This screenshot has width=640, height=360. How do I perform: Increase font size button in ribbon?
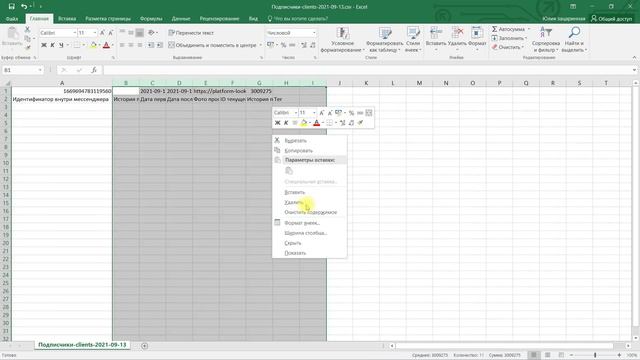102,33
